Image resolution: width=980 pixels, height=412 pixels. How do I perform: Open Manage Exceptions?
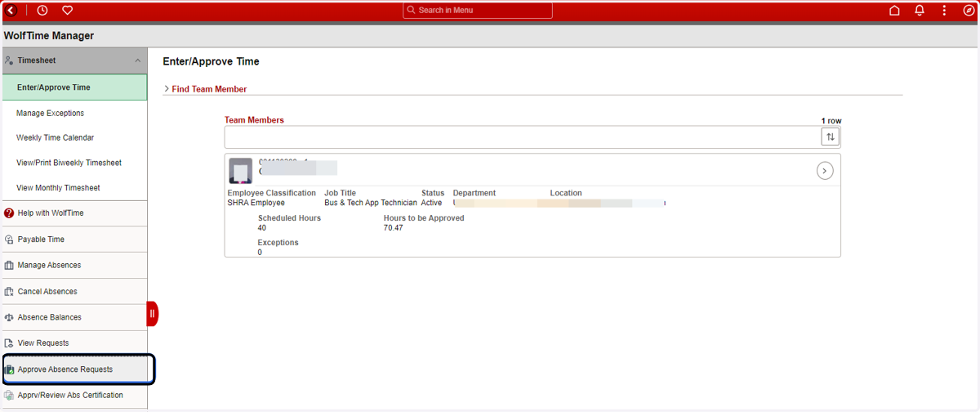tap(50, 113)
